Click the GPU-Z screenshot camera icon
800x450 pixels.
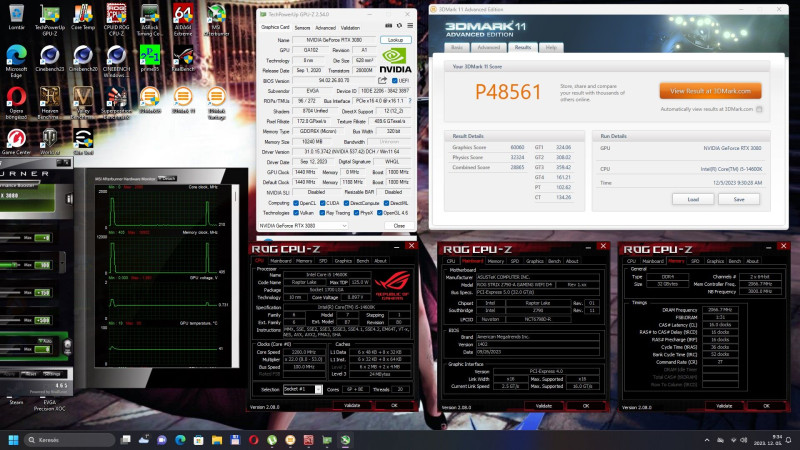click(388, 26)
